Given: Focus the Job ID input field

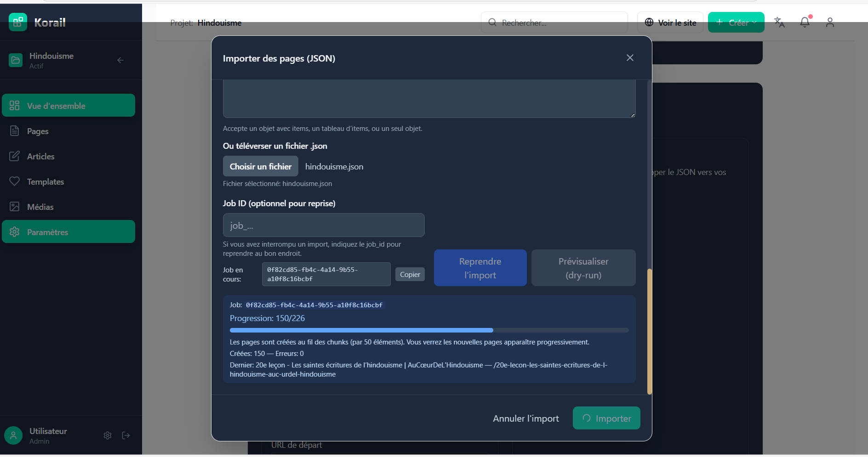Looking at the screenshot, I should tap(324, 225).
